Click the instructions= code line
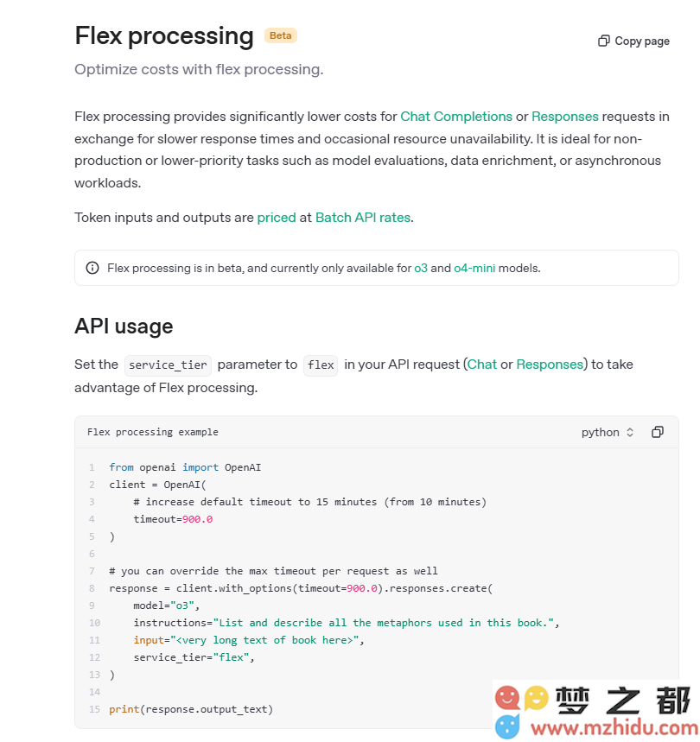 346,623
